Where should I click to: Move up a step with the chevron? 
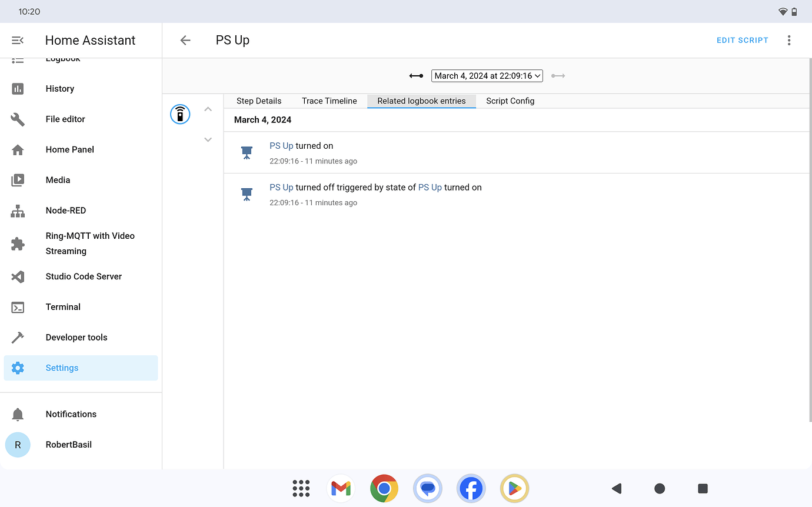(x=208, y=109)
